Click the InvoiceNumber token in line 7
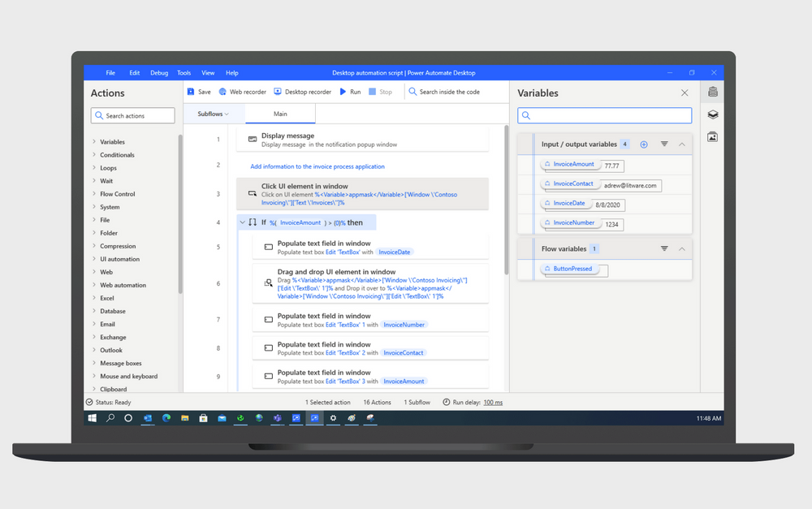The width and height of the screenshot is (812, 509). [404, 325]
